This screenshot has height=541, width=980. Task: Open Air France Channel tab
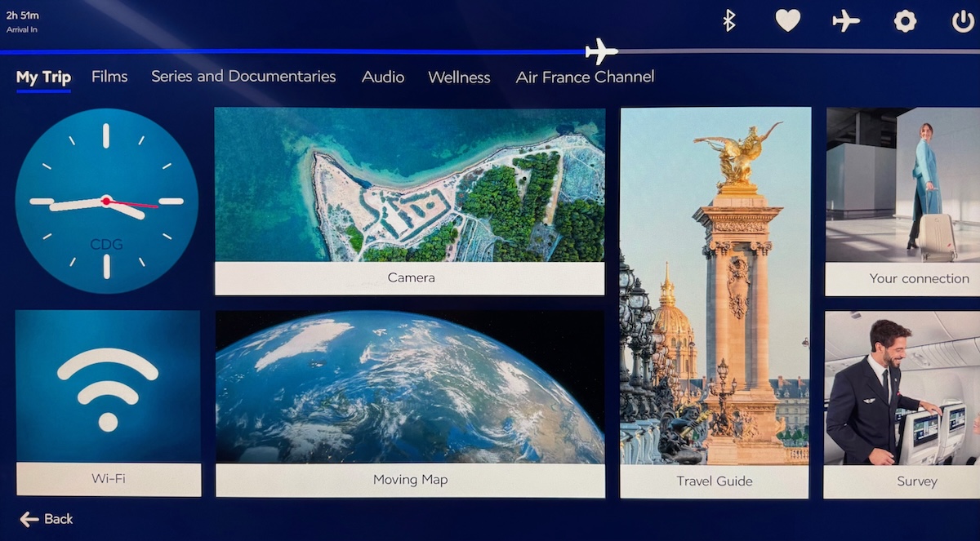[585, 78]
